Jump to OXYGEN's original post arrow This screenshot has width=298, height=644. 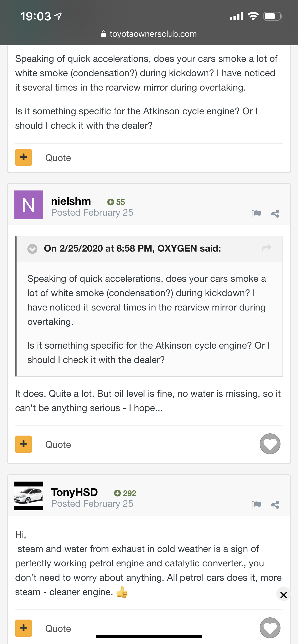266,248
